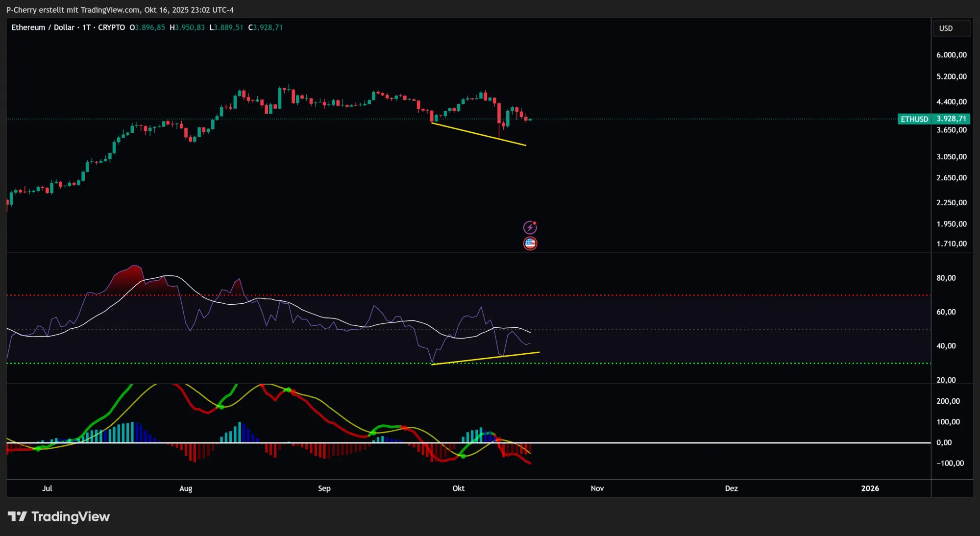Click the Okt label on the time axis

point(458,488)
